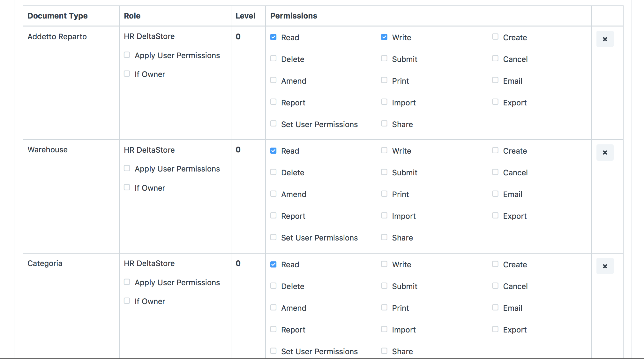Check Print permission for Warehouse
The width and height of the screenshot is (644, 359).
pos(384,194)
